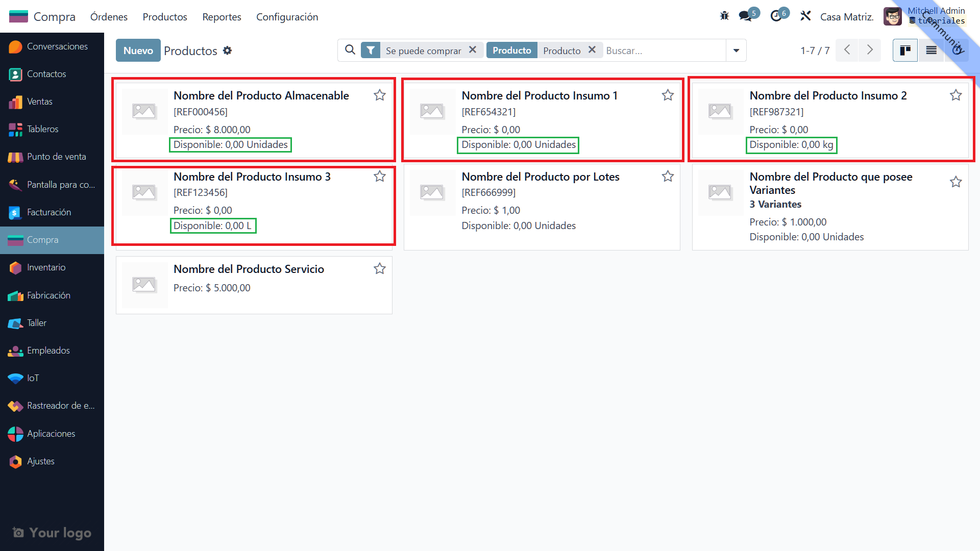Open the activities clock icon
980x551 pixels.
[x=776, y=16]
